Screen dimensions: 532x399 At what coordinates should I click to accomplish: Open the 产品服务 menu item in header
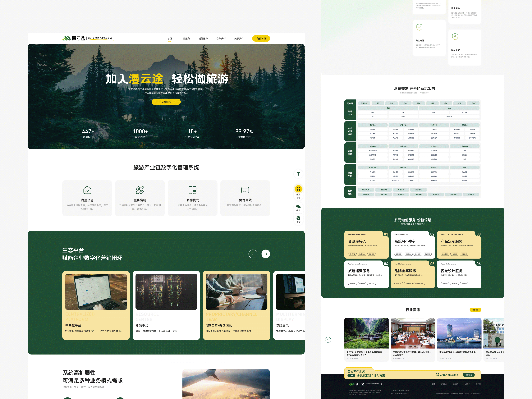point(185,39)
